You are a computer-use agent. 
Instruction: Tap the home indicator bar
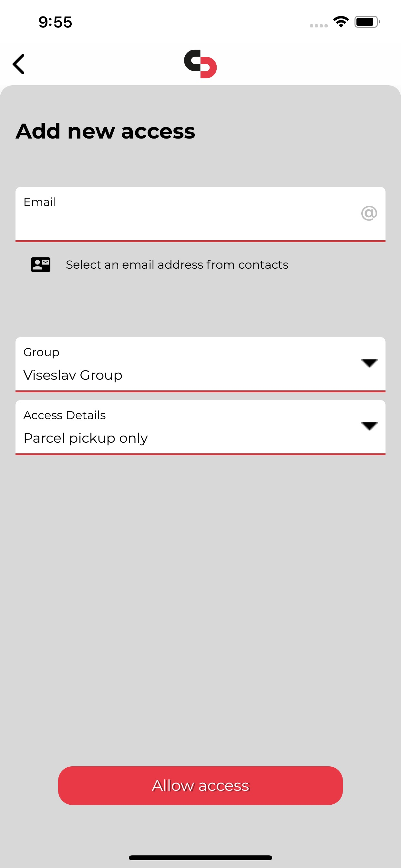click(200, 858)
